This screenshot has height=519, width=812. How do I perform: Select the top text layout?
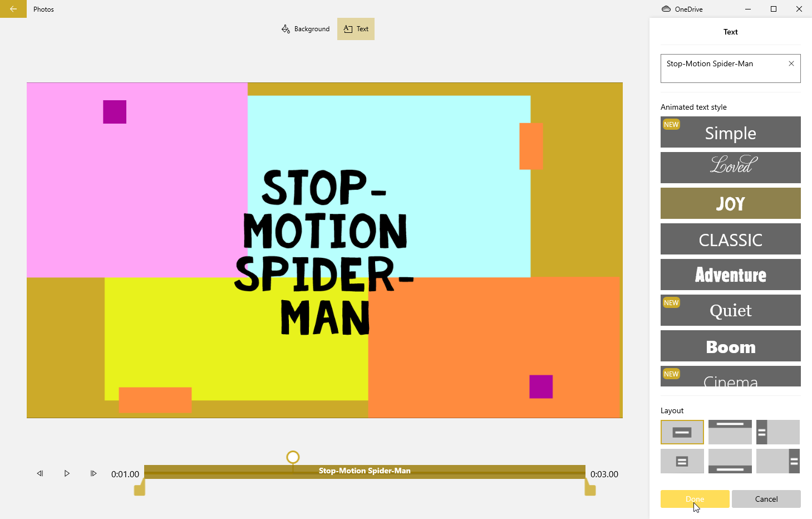click(x=730, y=432)
